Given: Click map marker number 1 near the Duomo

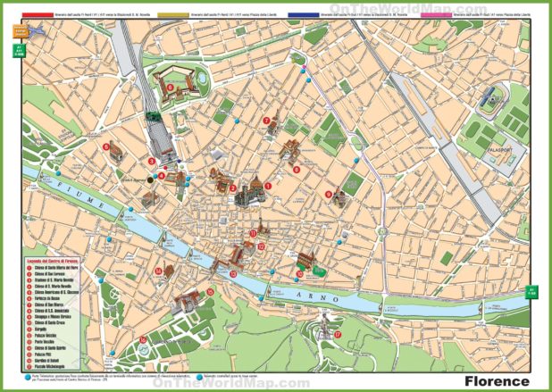Looking at the screenshot, I should [268, 186].
